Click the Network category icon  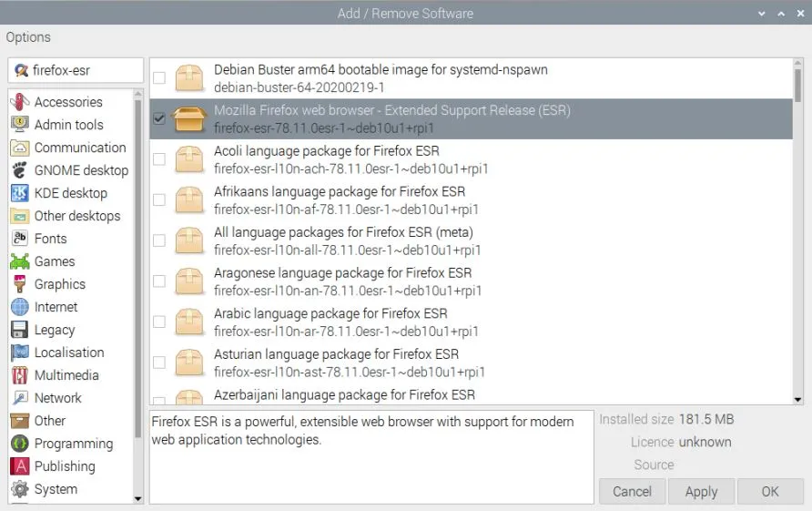[20, 398]
